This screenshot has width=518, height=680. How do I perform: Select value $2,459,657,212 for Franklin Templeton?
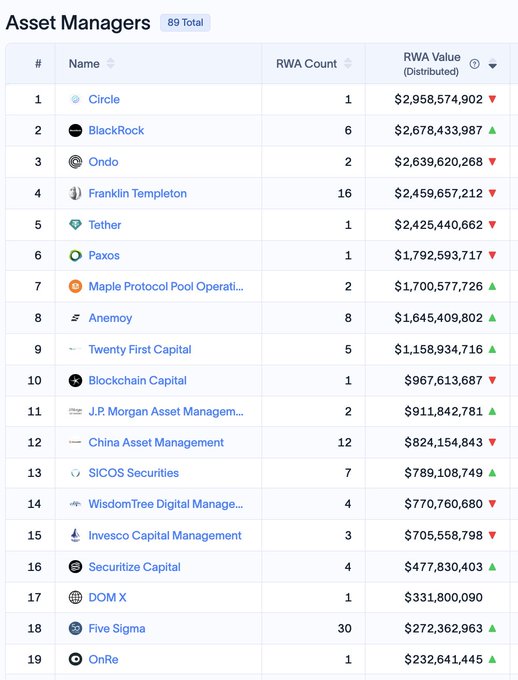pos(439,193)
